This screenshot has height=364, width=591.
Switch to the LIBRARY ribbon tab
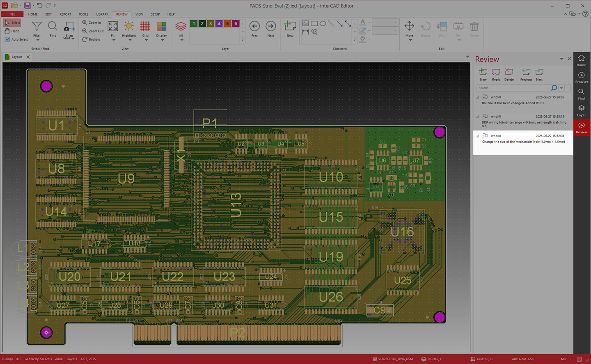pos(102,14)
